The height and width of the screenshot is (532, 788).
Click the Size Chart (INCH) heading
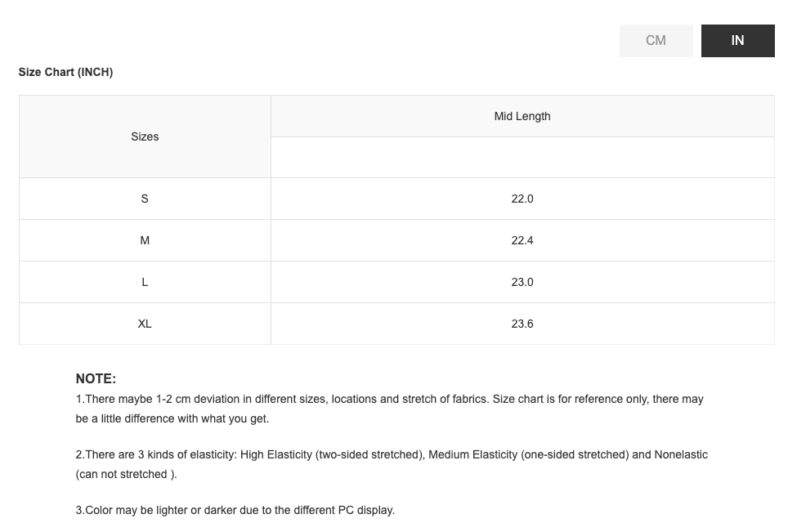[65, 72]
